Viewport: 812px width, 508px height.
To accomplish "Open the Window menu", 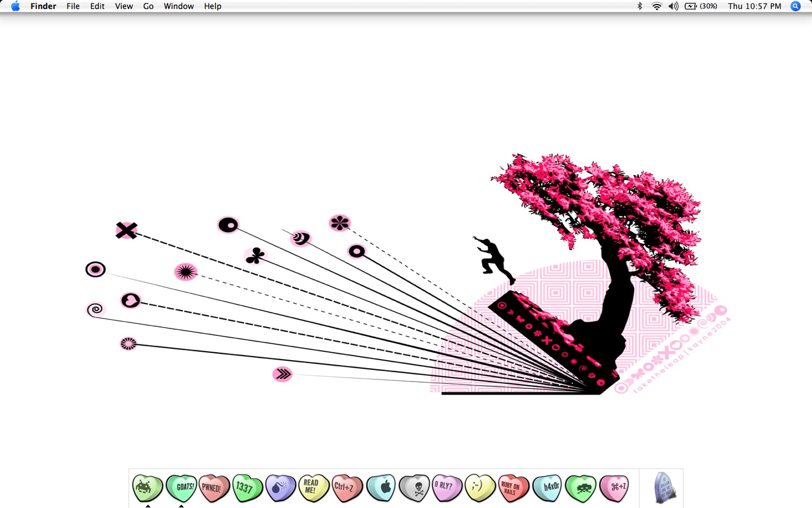I will pyautogui.click(x=179, y=6).
